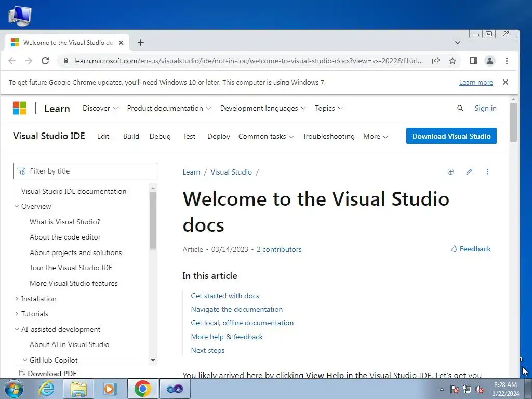532x399 pixels.
Task: Open Product documentation dropdown
Action: (x=169, y=108)
